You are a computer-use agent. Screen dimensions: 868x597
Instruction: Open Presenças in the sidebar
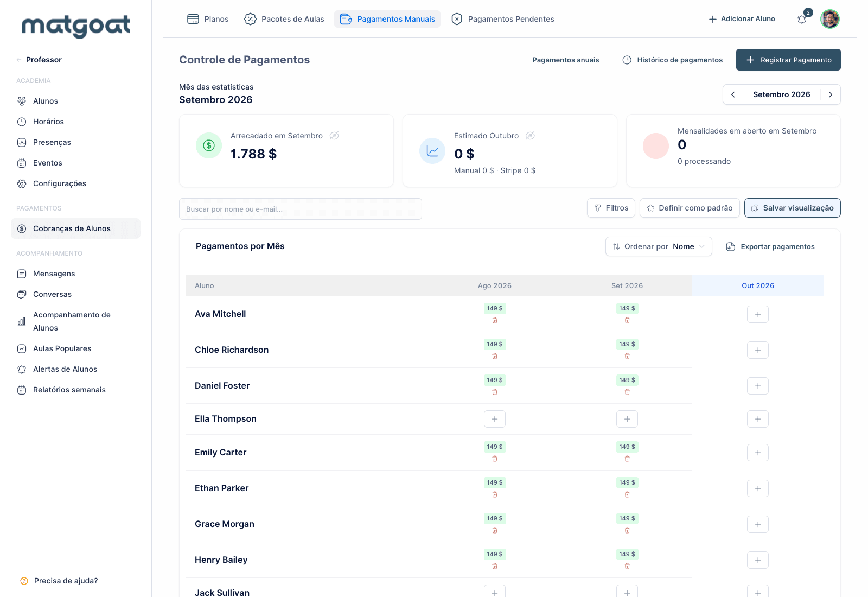[x=75, y=142]
